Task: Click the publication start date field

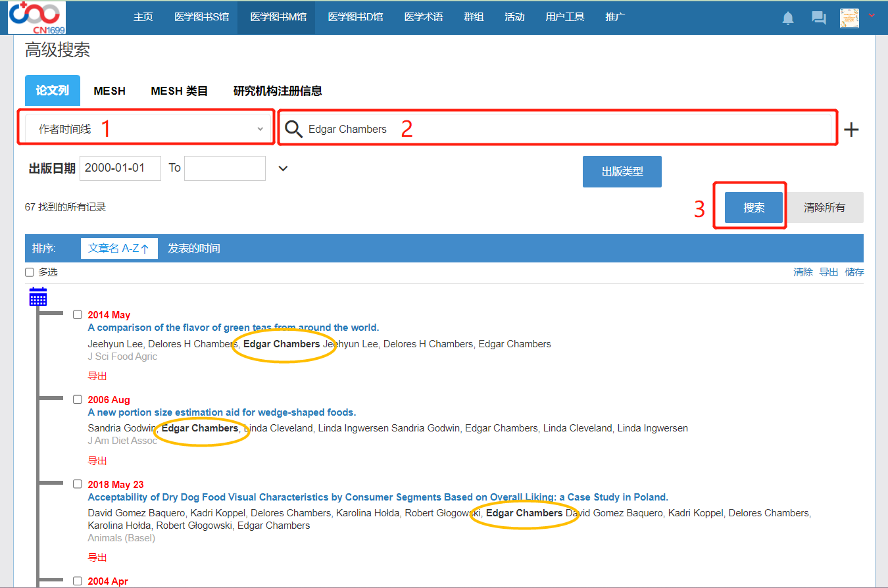Action: [x=120, y=168]
